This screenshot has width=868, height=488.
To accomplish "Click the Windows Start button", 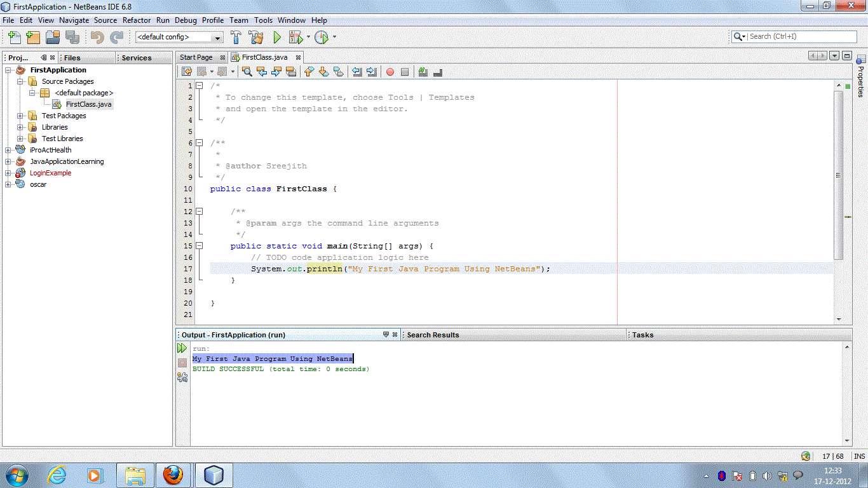I will [16, 475].
